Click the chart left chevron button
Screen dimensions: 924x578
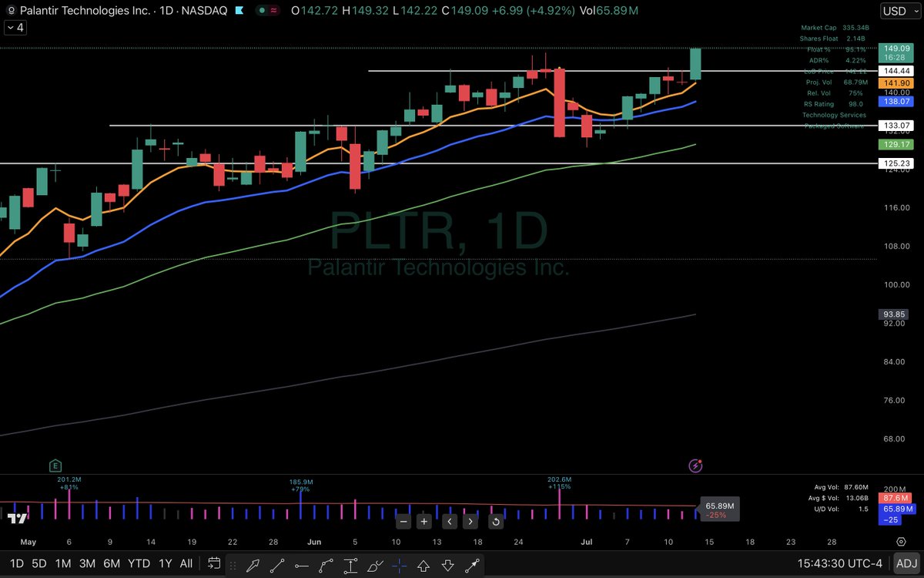(x=450, y=522)
